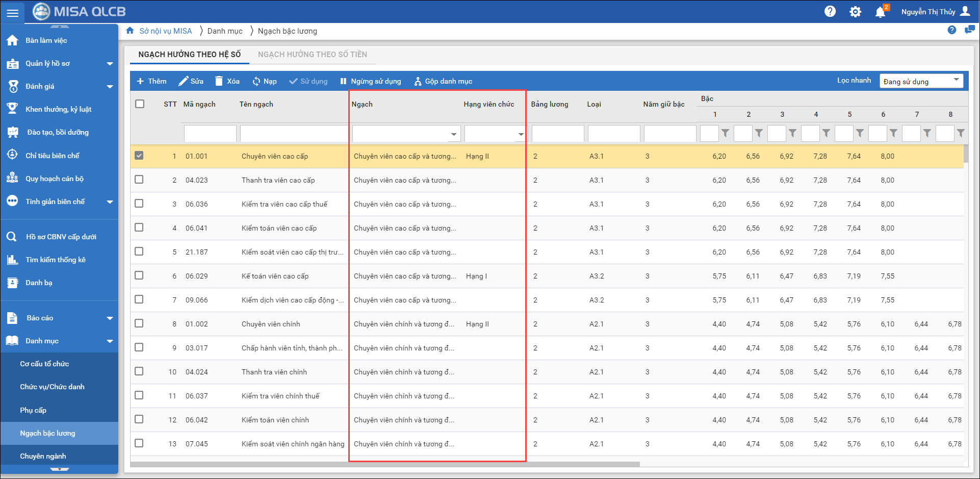This screenshot has height=479, width=980.
Task: Click Gộp danh mục button
Action: click(x=443, y=81)
